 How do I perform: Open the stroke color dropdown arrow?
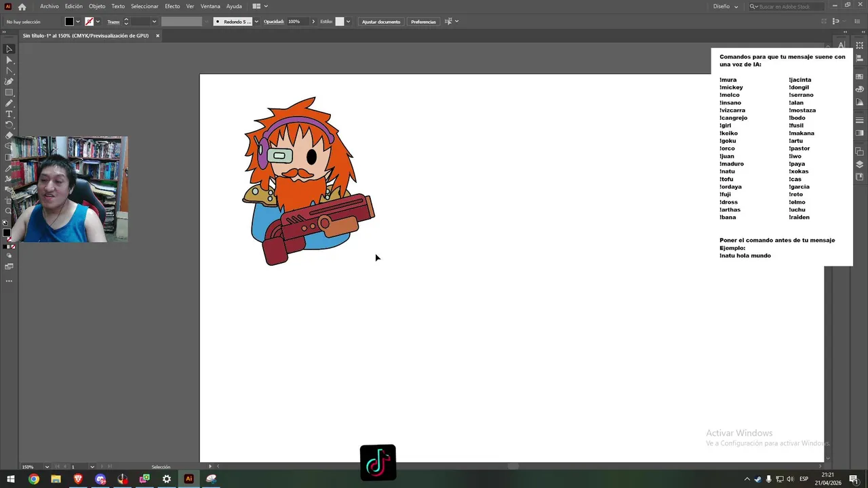[98, 22]
